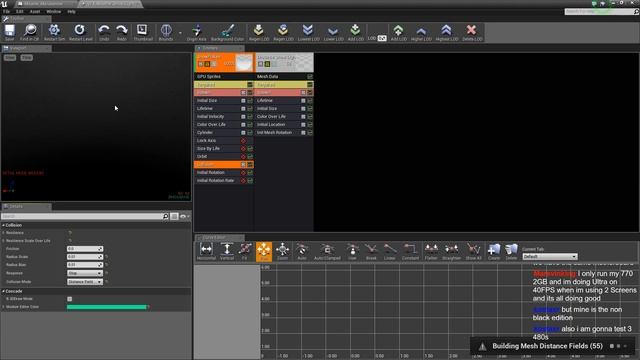Open the Details view options eye dropdown
Screen dimensions: 640x360
(185, 216)
